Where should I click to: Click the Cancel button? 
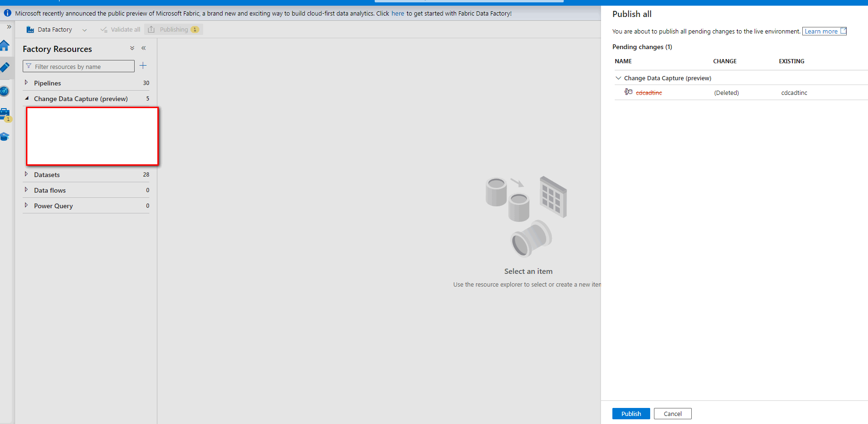673,414
